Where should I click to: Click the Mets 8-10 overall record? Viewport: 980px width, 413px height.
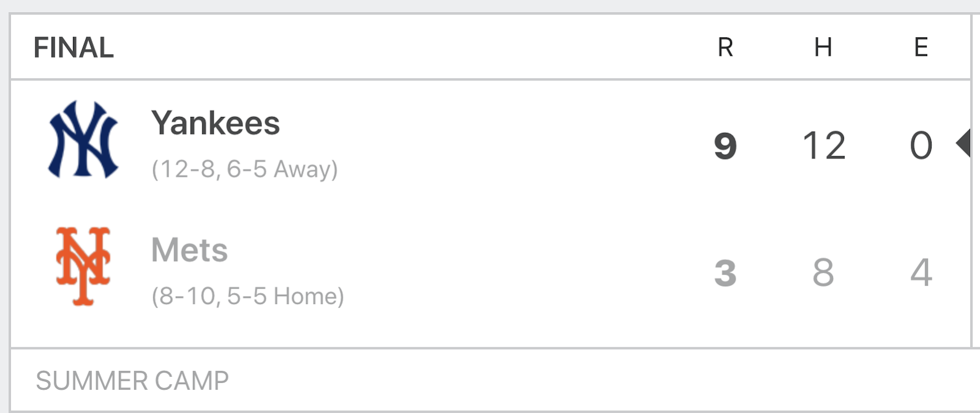tap(184, 296)
